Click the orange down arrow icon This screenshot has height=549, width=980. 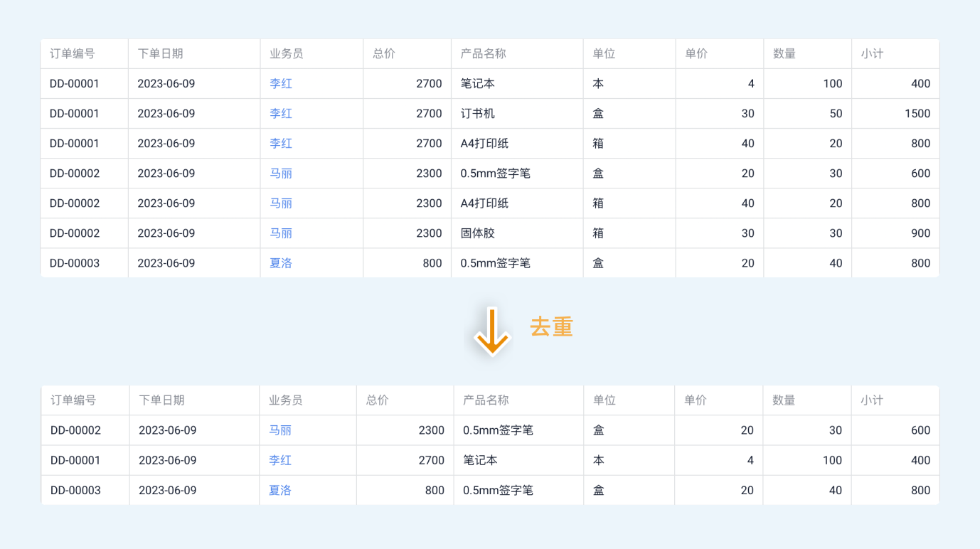tap(491, 331)
